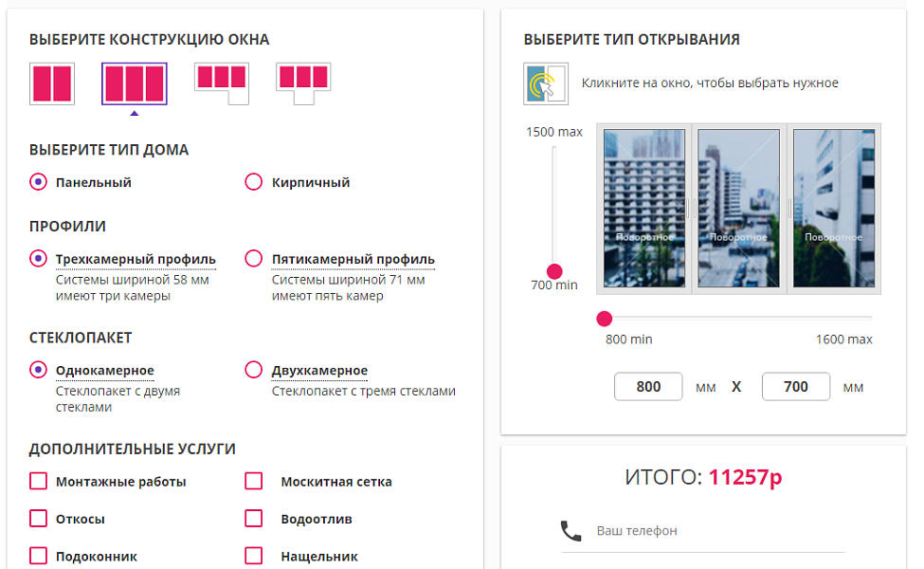Choose the third window construction with balcony door
The height and width of the screenshot is (569, 924).
pos(221,83)
